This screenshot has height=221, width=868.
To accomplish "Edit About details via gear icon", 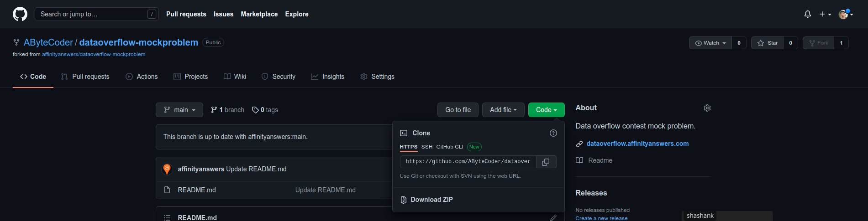I will pos(707,108).
